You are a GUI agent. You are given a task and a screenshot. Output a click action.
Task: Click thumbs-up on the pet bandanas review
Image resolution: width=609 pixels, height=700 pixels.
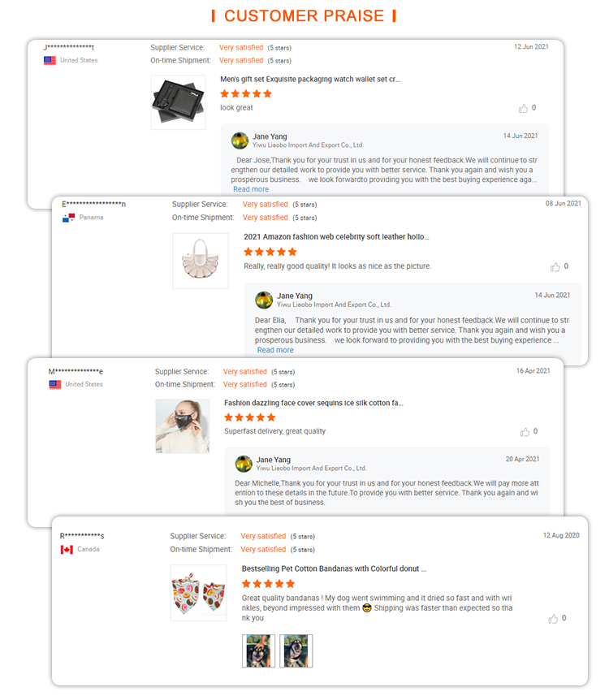point(554,619)
